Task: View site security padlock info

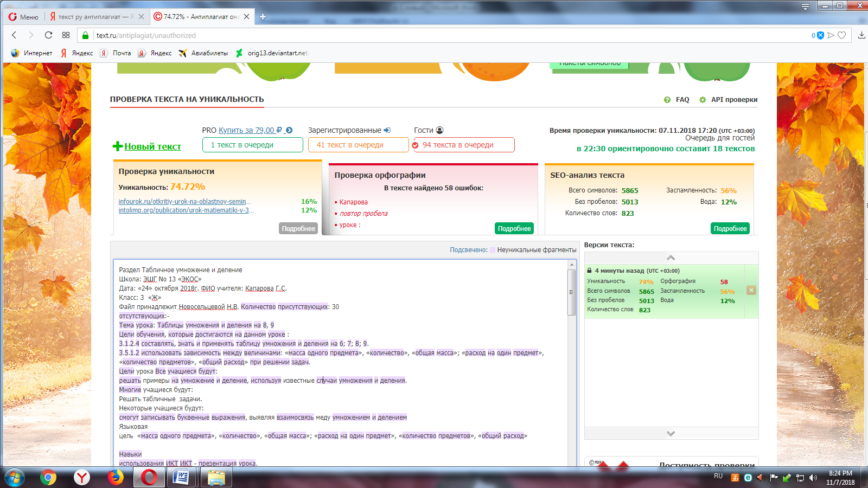Action: pyautogui.click(x=85, y=35)
